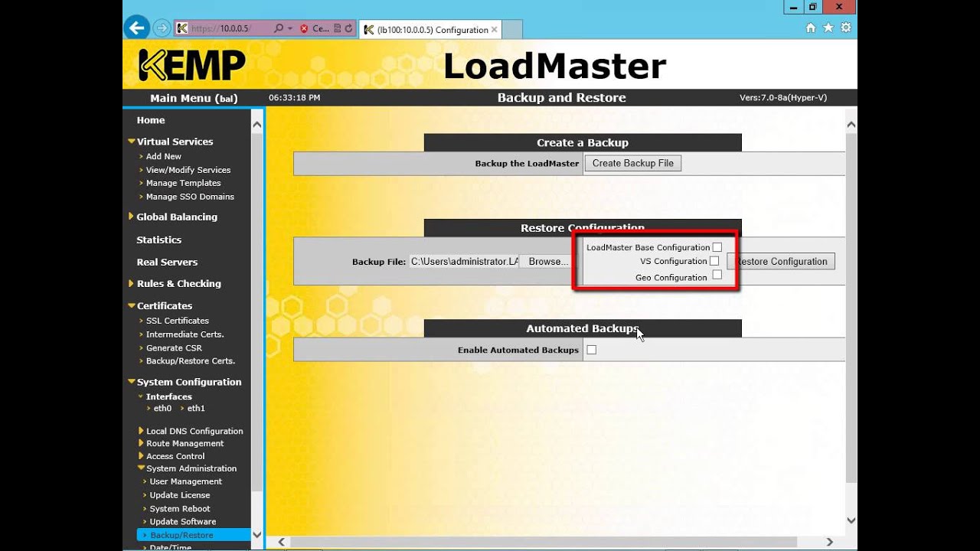
Task: Open Generate CSR link
Action: pyautogui.click(x=175, y=348)
